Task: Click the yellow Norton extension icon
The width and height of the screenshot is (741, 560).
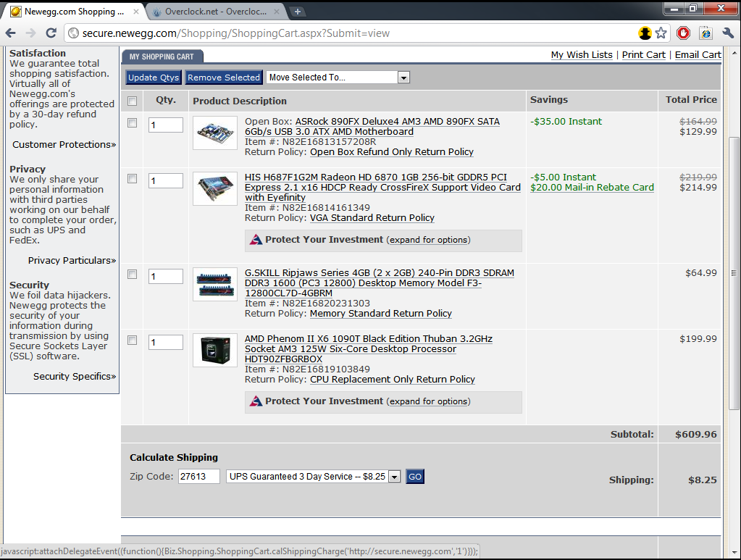Action: [645, 33]
